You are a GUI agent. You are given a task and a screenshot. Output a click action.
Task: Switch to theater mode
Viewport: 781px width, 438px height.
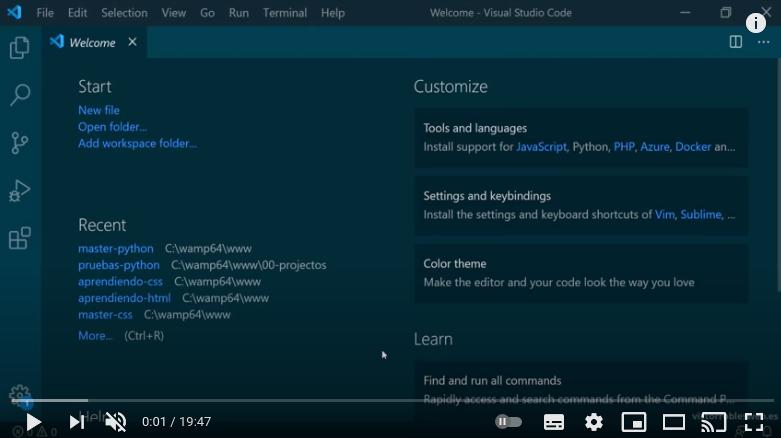click(673, 422)
